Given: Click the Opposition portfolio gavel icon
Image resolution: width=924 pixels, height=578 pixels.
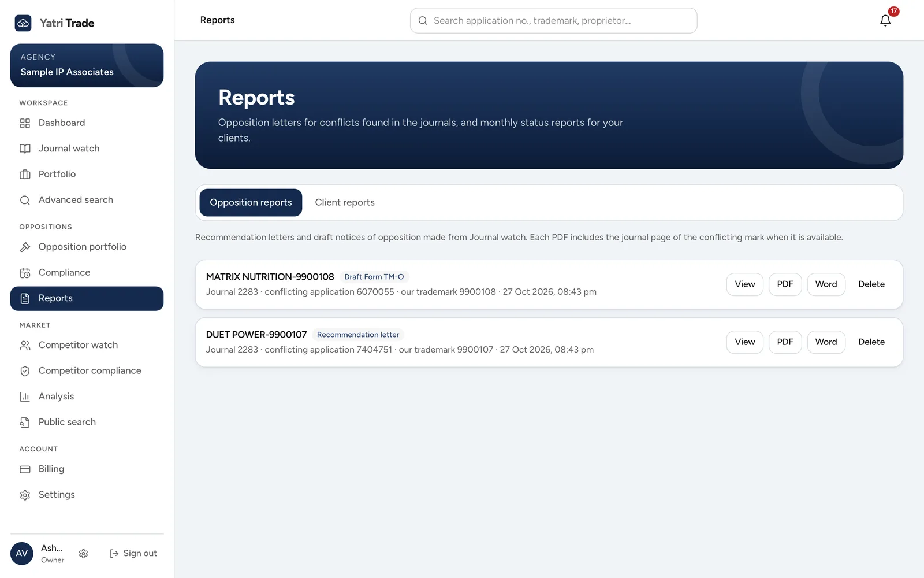Looking at the screenshot, I should point(25,247).
